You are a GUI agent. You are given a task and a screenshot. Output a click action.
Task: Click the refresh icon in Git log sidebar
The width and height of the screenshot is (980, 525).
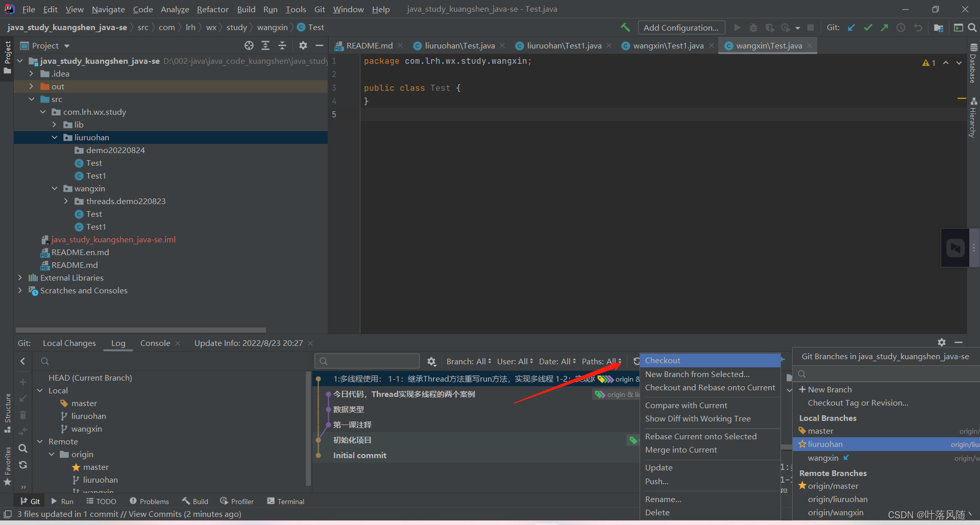pyautogui.click(x=23, y=465)
